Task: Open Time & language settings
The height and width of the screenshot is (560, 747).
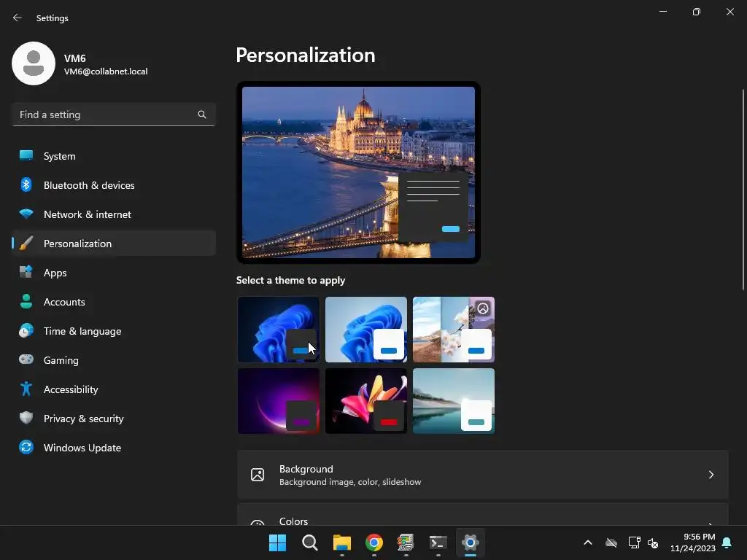Action: point(114,330)
